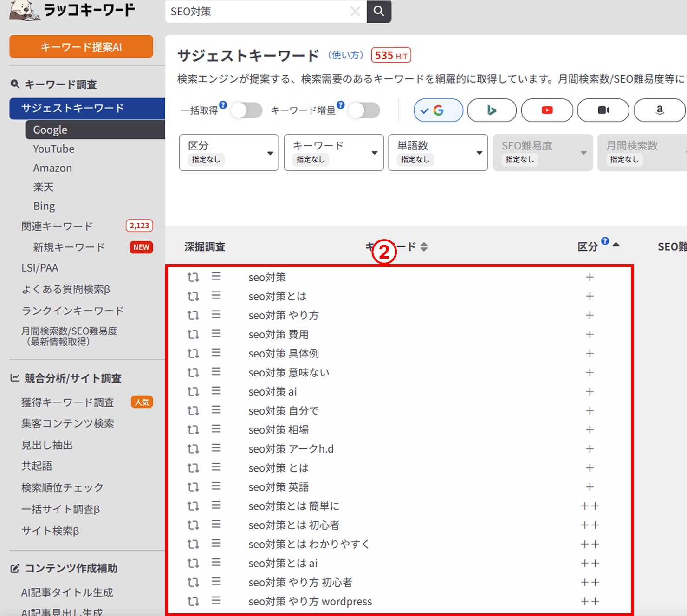Click the 深掘調査 column header
The width and height of the screenshot is (687, 616).
(205, 247)
